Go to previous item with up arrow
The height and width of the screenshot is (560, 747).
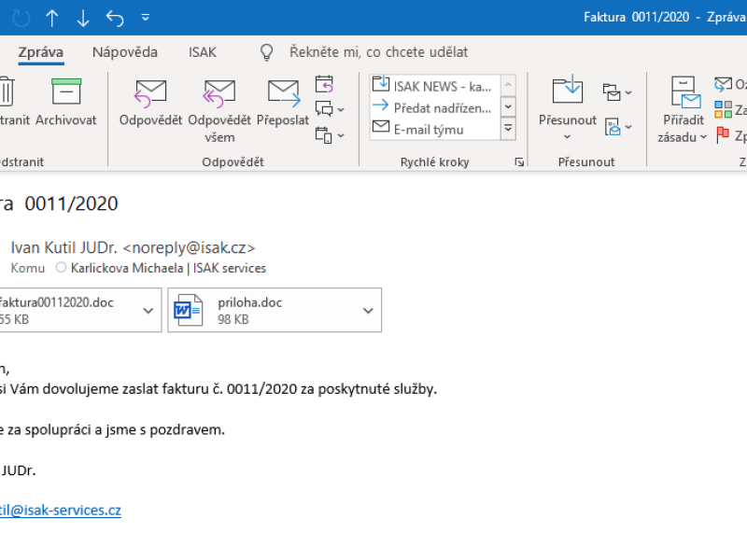[x=52, y=18]
